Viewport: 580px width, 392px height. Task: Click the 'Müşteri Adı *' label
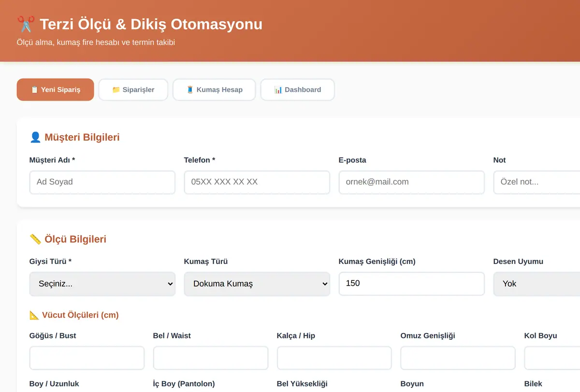[x=52, y=160]
